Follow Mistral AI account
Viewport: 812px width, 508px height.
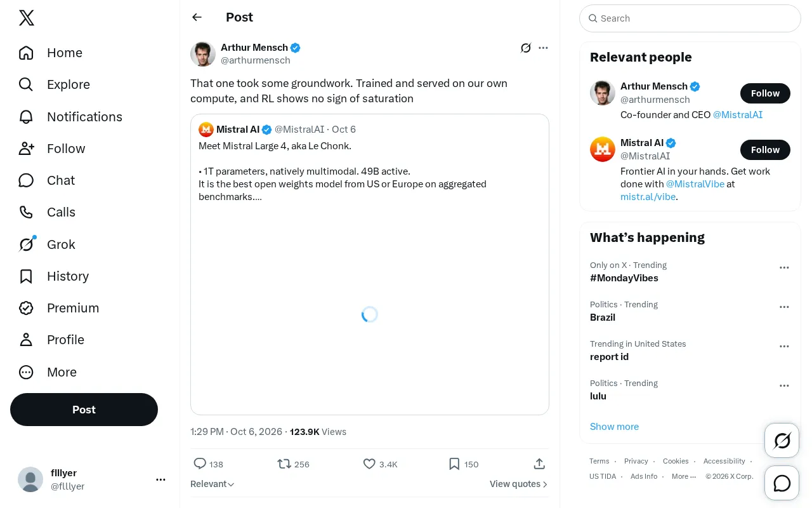(x=765, y=150)
